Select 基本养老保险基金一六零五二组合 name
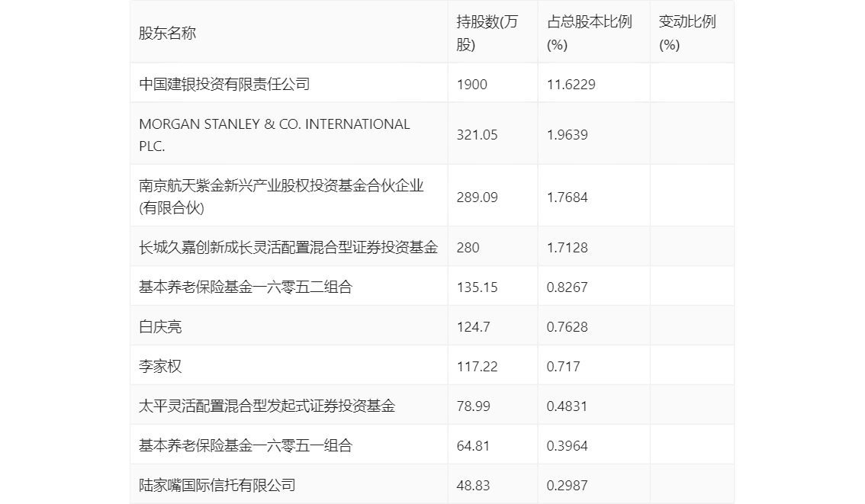This screenshot has height=504, width=865. 246,287
